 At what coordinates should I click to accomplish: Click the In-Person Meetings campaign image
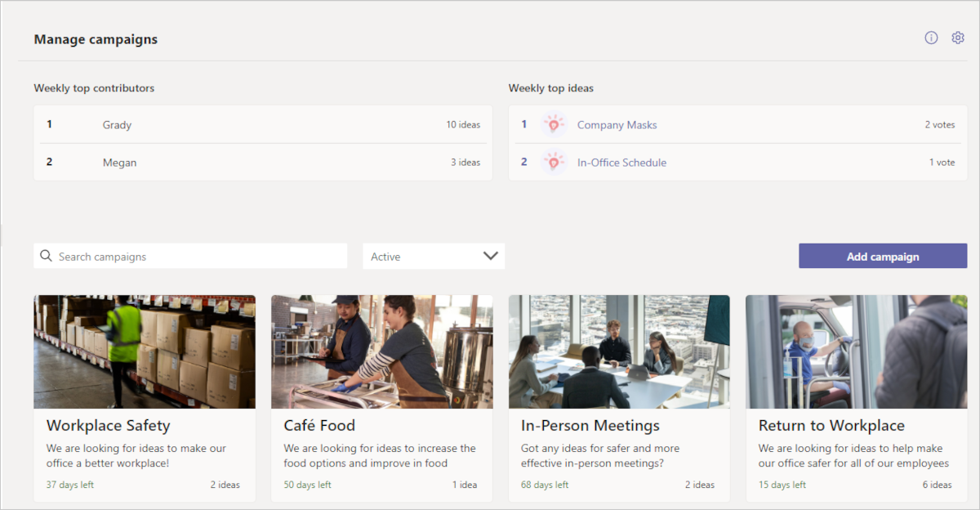point(618,351)
